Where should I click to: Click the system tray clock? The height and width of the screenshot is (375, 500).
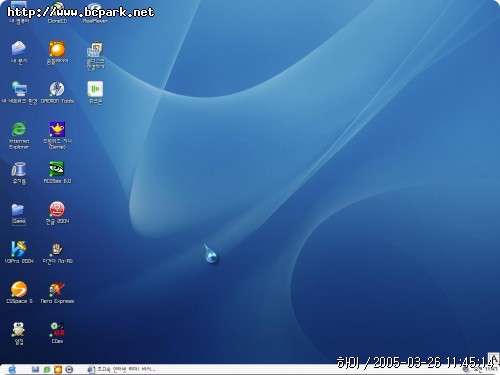tap(486, 369)
